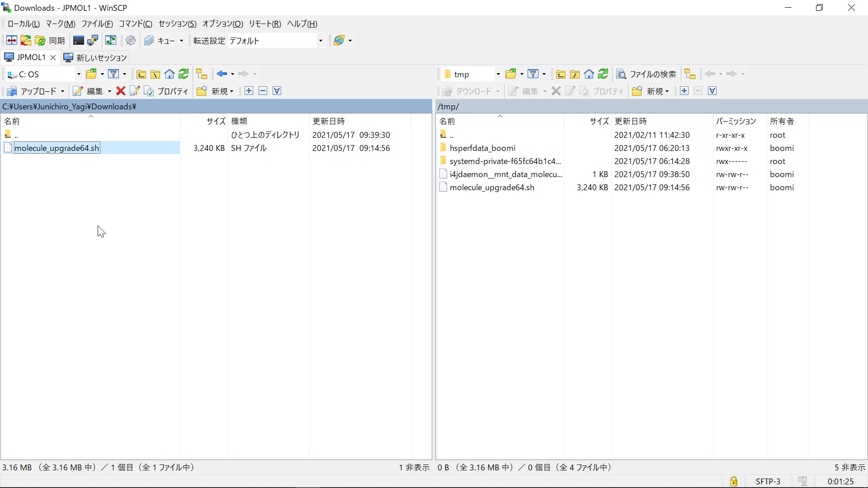This screenshot has width=868, height=488.
Task: Open the 転送設定 デフォルト transfer settings dropdown
Action: pos(321,40)
